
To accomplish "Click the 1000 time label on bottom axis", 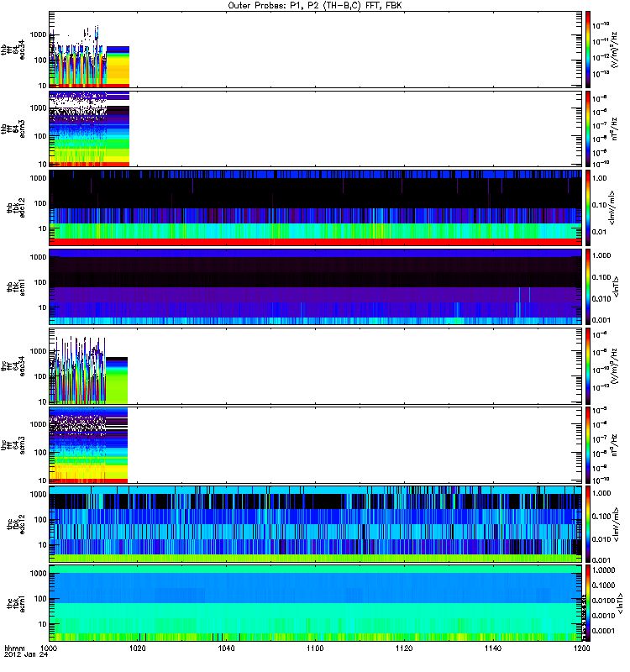I will click(x=49, y=648).
